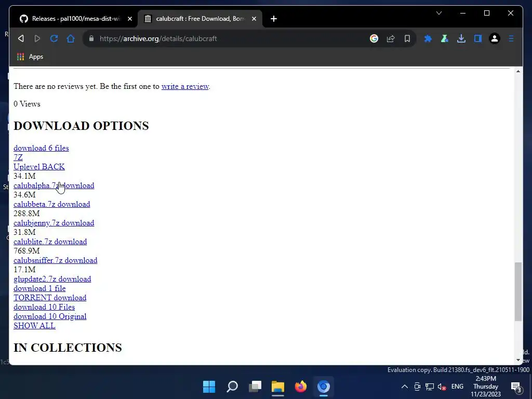Open the browser downloads icon
The image size is (532, 399).
pyautogui.click(x=461, y=38)
